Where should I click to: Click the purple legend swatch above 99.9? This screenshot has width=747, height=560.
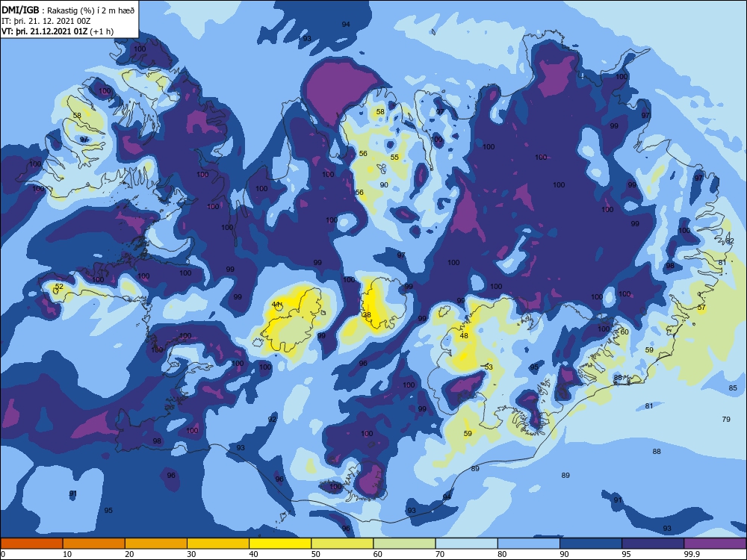tap(715, 544)
